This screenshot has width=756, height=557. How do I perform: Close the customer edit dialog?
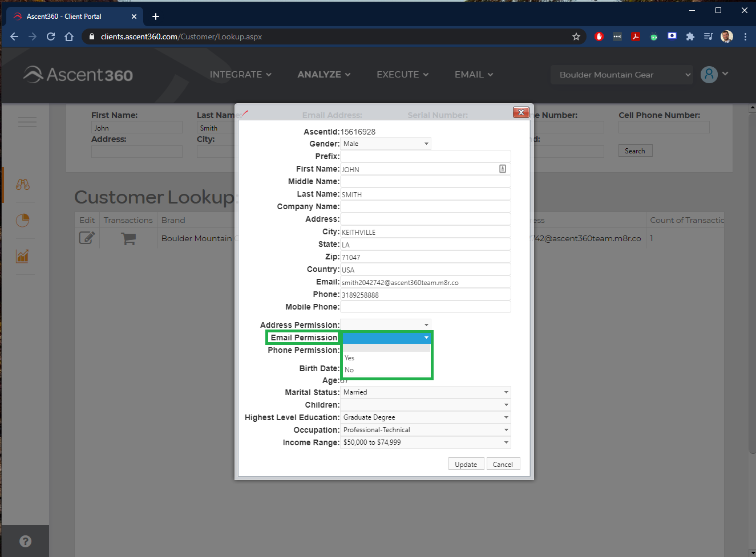pyautogui.click(x=521, y=112)
